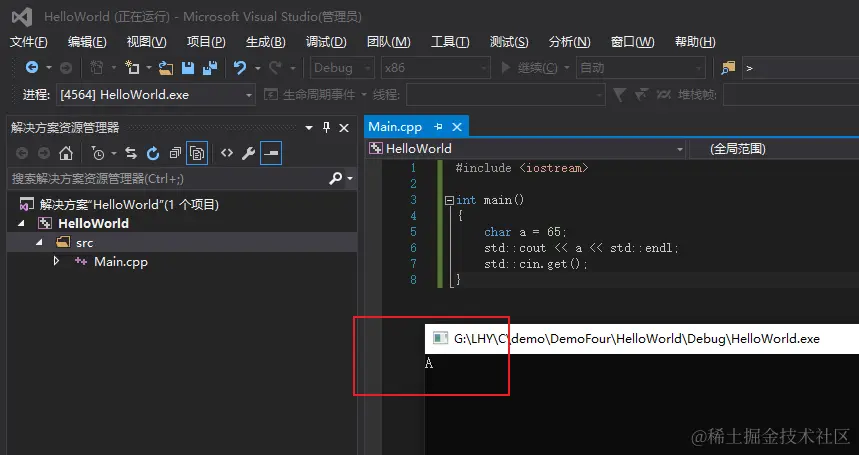Click the magnifier icon in Solution Explorer search
Screen dimensions: 859x455
pyautogui.click(x=335, y=178)
